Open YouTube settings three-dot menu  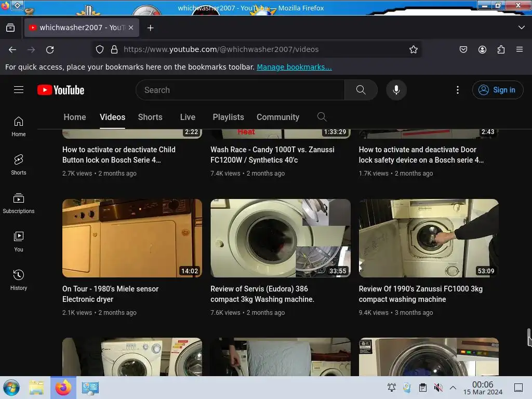click(x=457, y=90)
